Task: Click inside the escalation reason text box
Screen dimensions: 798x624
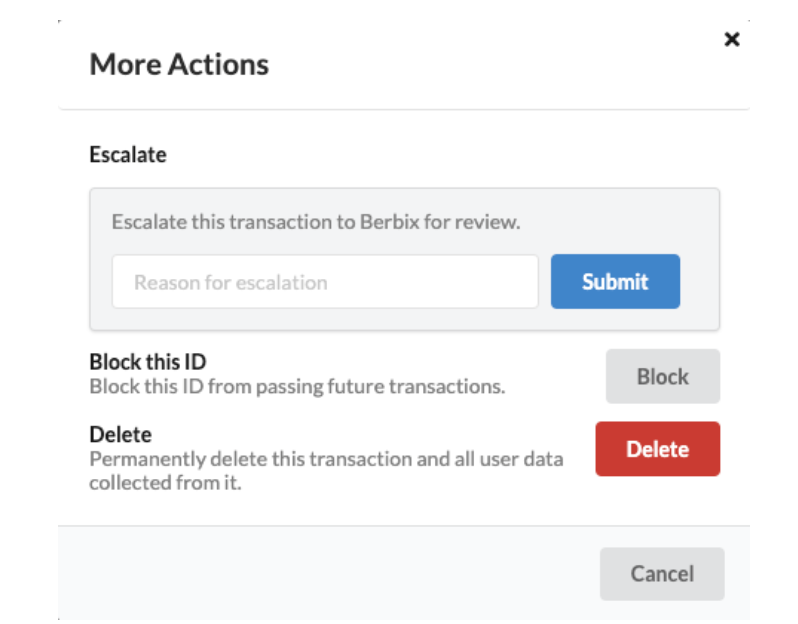Action: click(x=325, y=282)
